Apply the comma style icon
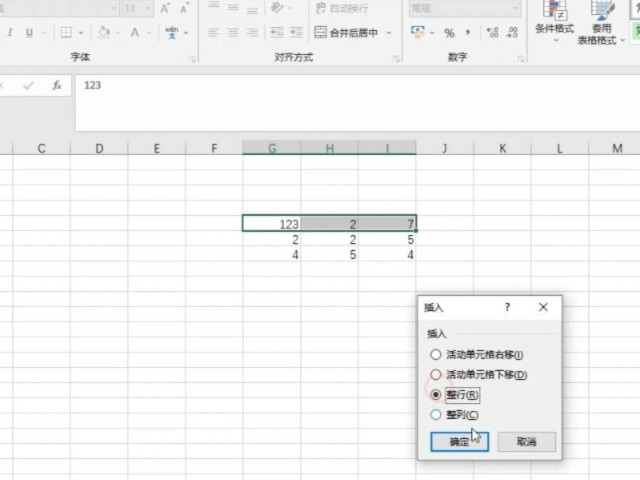The image size is (640, 480). pyautogui.click(x=468, y=32)
